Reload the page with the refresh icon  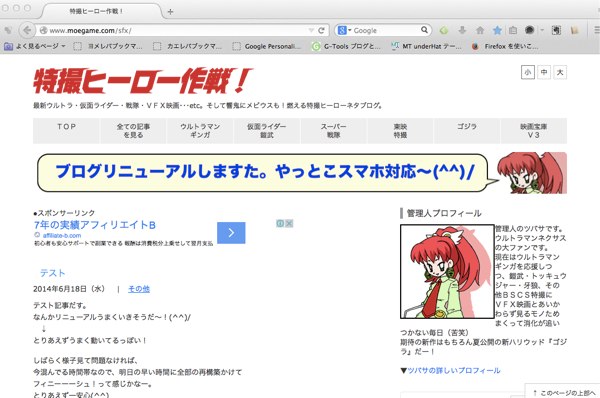[321, 30]
